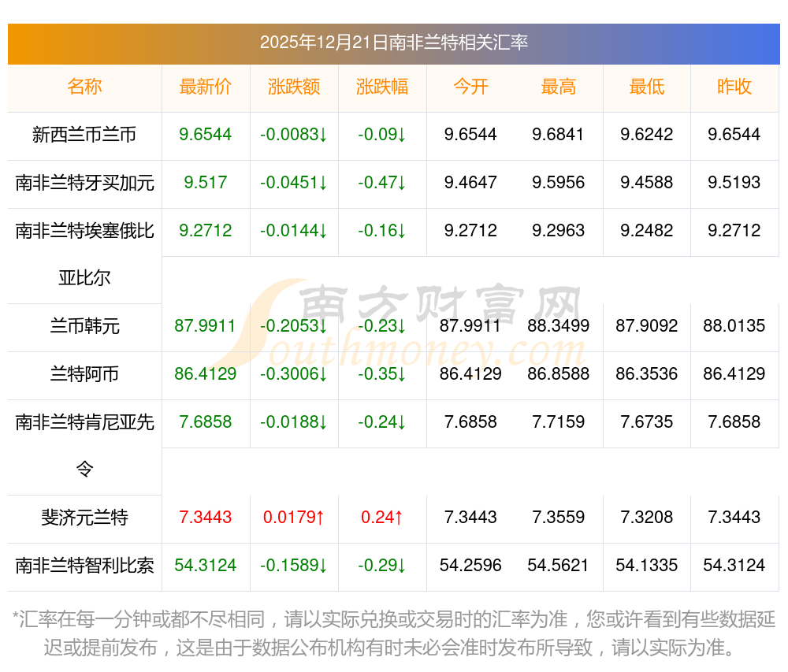Click high value 7.7159
Viewport: 788px width, 672px height.
559,422
